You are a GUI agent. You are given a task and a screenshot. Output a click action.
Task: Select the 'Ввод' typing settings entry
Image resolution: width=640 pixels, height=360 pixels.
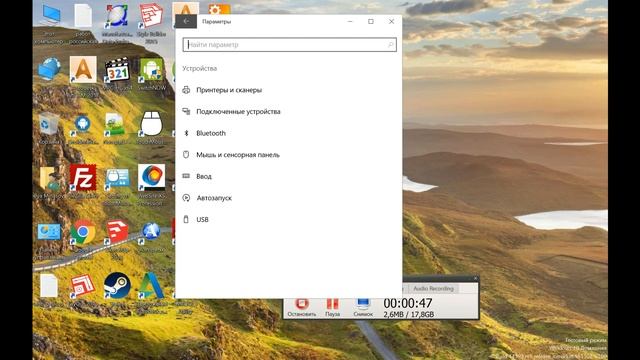click(x=204, y=177)
